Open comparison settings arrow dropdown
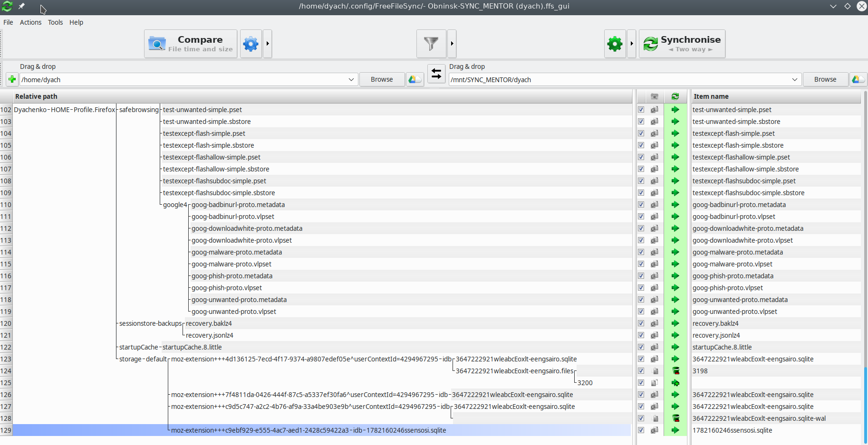 point(268,44)
